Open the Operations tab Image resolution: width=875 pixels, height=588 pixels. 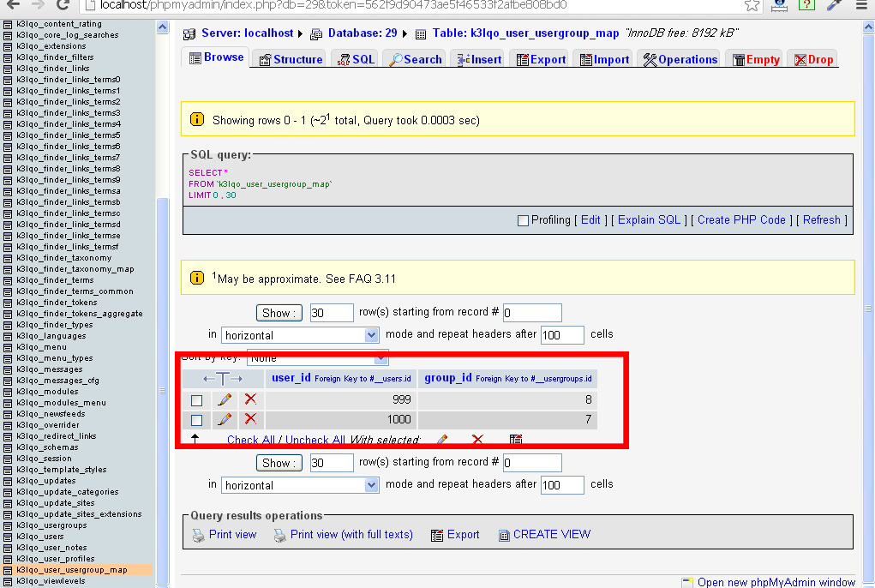tap(680, 59)
